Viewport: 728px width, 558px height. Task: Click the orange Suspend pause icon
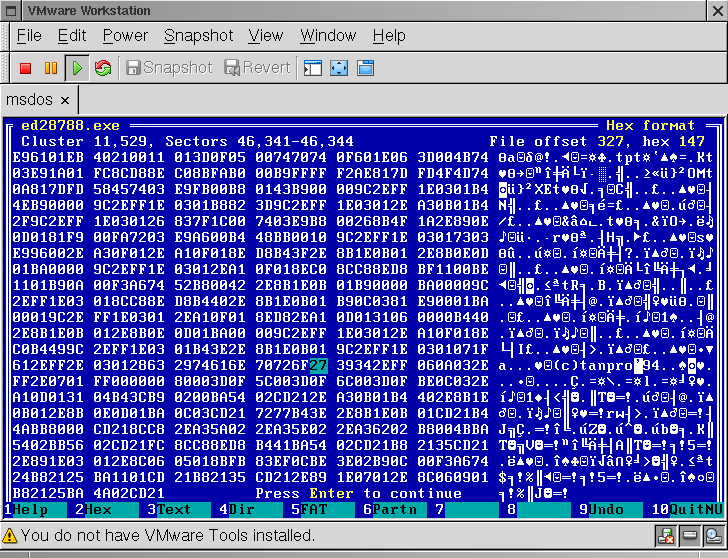[x=51, y=68]
